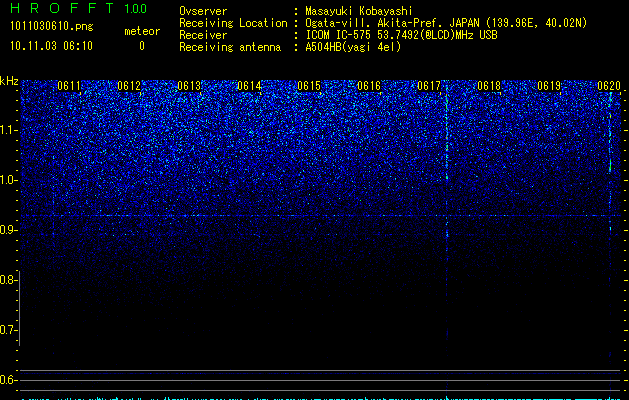Click the 0.8 frequency axis label
Viewport: 629px width, 400px height.
(8, 280)
